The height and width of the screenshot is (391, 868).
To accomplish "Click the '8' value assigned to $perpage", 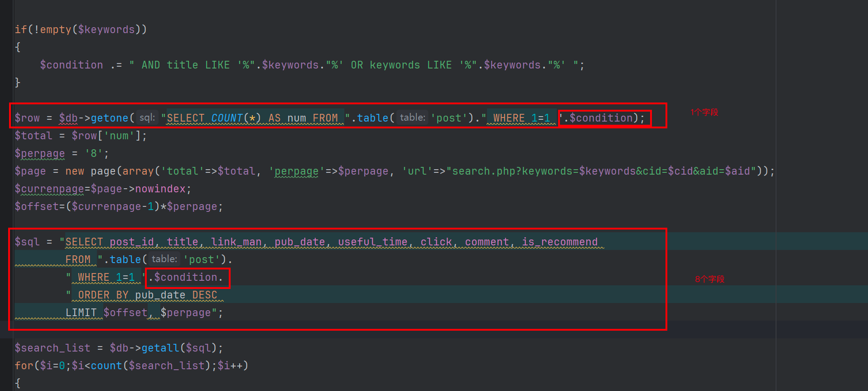I will (94, 153).
